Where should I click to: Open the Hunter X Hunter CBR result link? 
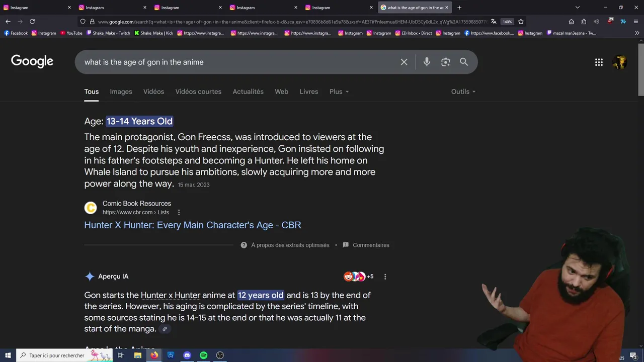point(193,225)
